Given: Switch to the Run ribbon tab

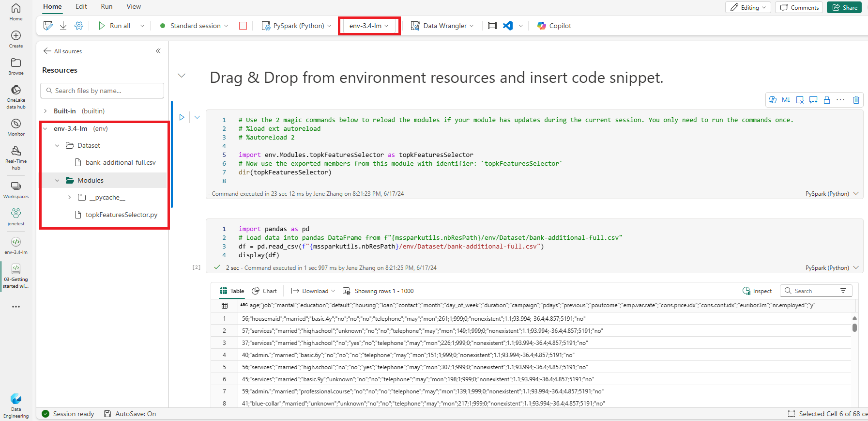Looking at the screenshot, I should tap(107, 6).
